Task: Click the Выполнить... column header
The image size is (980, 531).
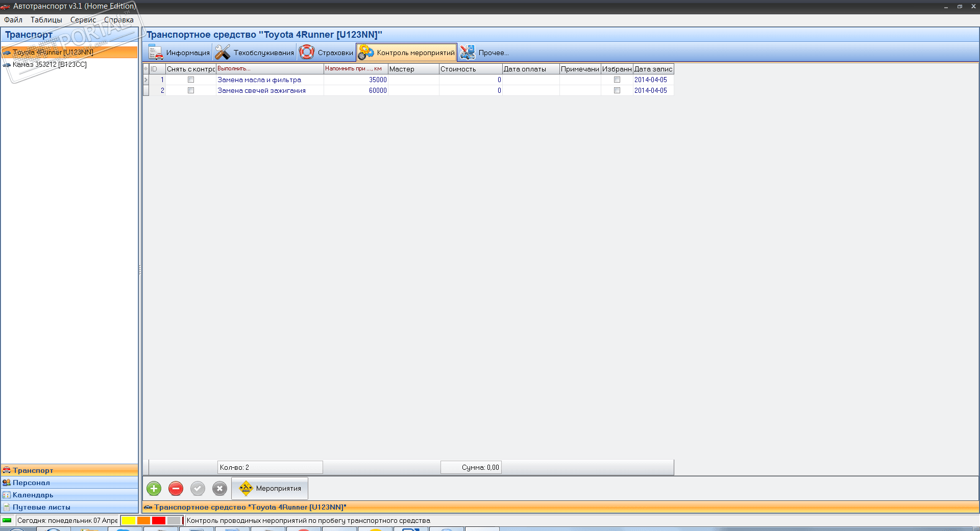Action: [x=270, y=69]
